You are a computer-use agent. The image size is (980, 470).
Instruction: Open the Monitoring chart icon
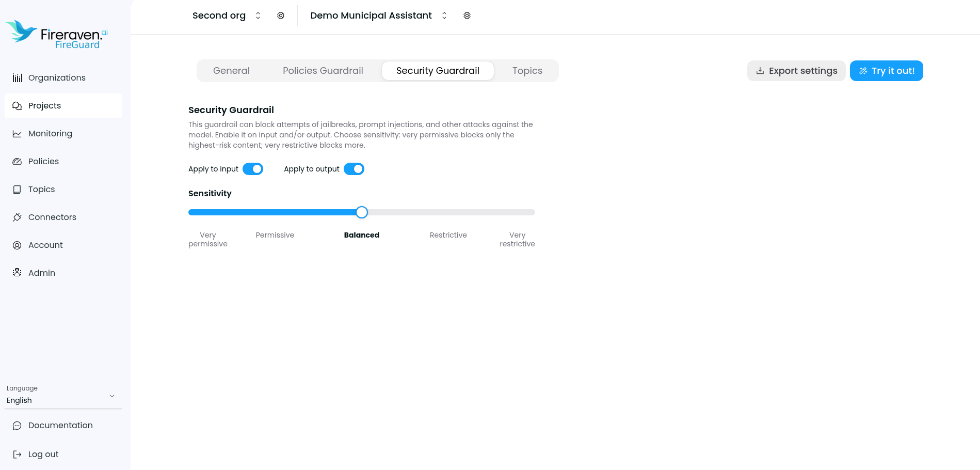(17, 133)
